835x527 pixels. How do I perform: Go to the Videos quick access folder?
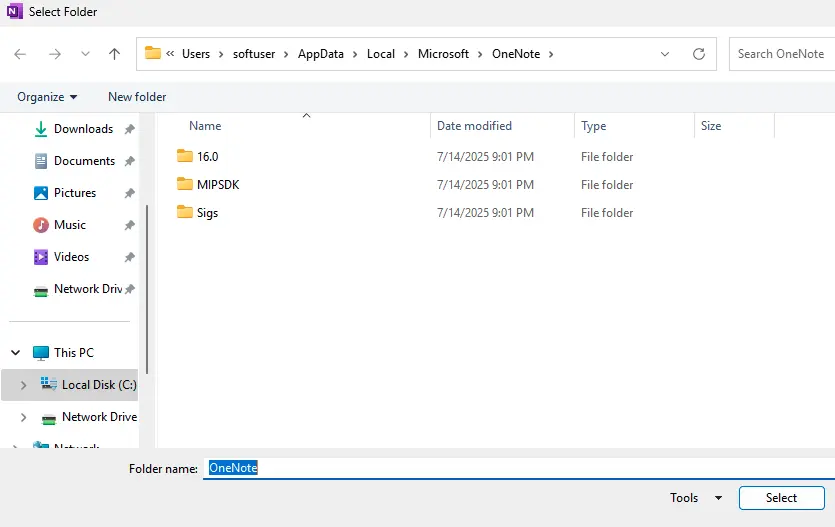pos(71,257)
